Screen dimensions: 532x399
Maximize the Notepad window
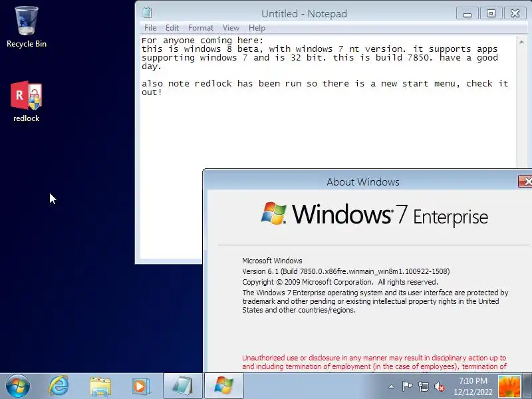pyautogui.click(x=491, y=13)
